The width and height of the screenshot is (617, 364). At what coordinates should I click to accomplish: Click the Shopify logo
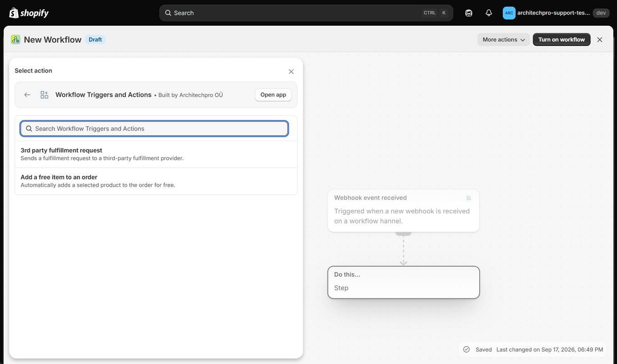pyautogui.click(x=29, y=13)
